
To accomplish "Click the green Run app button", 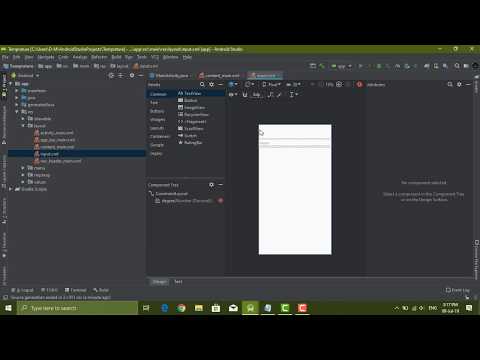I will pos(360,66).
